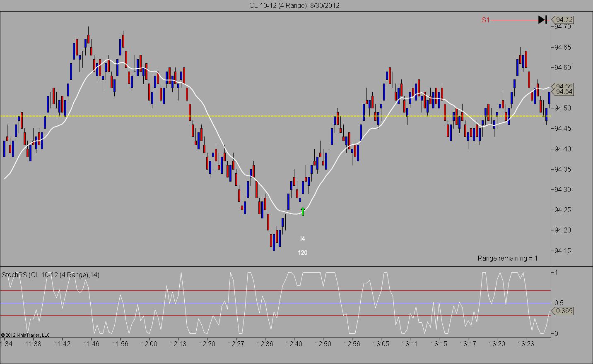
Task: Click the 13:23 time axis label
Action: tap(526, 344)
